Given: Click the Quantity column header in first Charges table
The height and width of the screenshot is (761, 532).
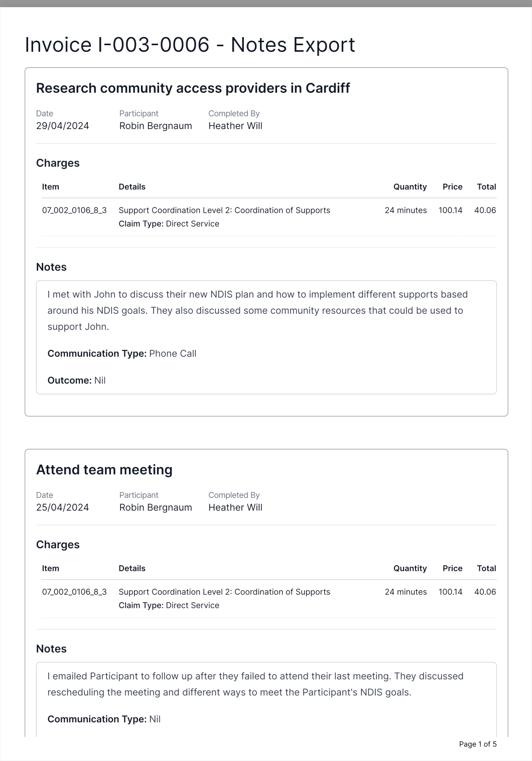Looking at the screenshot, I should (410, 187).
